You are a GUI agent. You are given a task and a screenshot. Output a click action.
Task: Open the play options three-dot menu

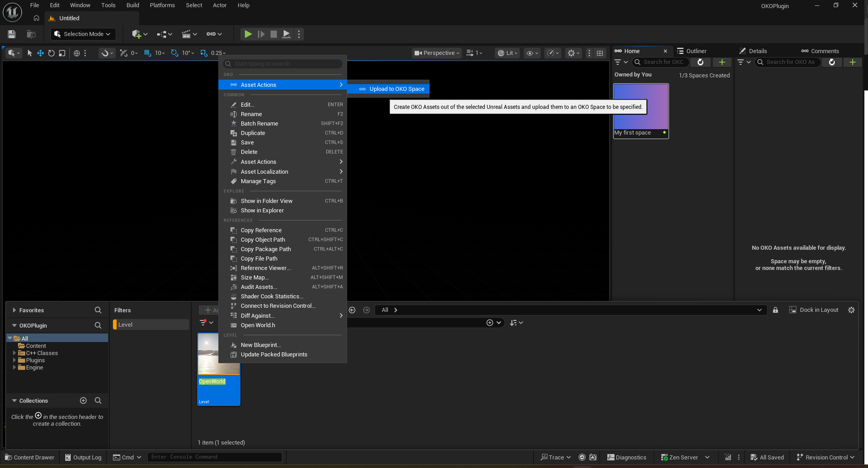299,34
